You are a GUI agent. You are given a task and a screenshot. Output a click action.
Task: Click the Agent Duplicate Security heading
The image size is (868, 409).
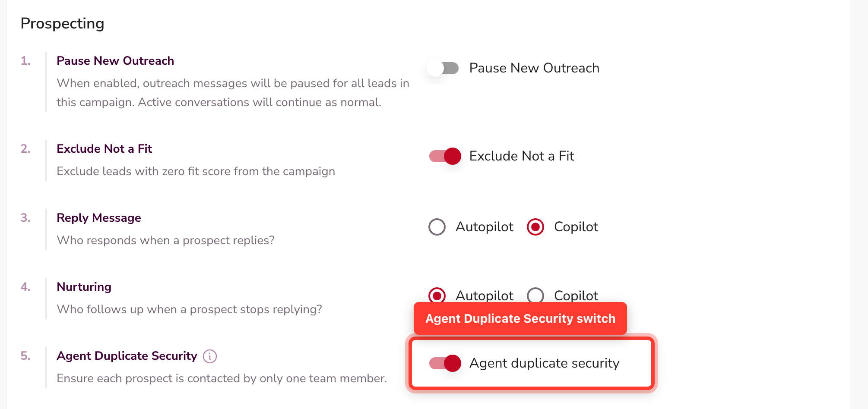(x=127, y=356)
